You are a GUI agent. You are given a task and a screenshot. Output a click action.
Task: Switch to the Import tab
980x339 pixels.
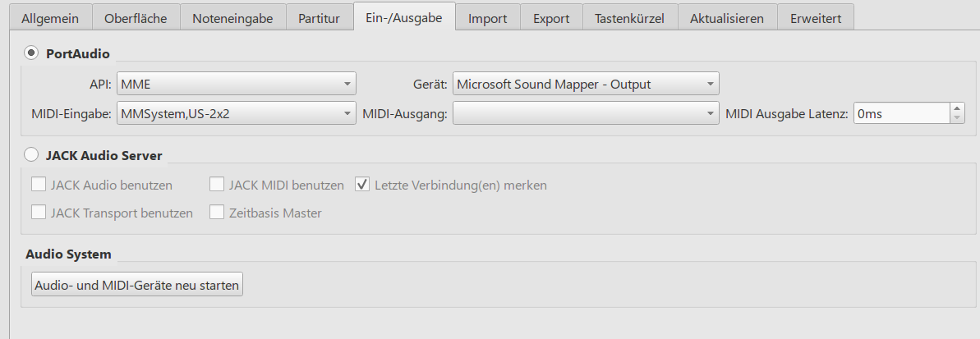[x=488, y=18]
